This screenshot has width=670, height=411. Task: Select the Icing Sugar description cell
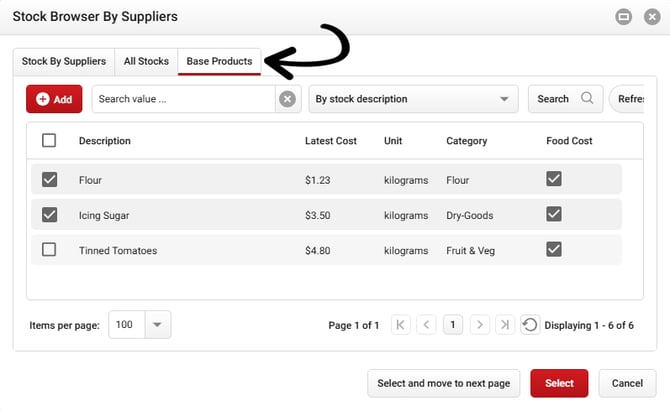coord(104,215)
